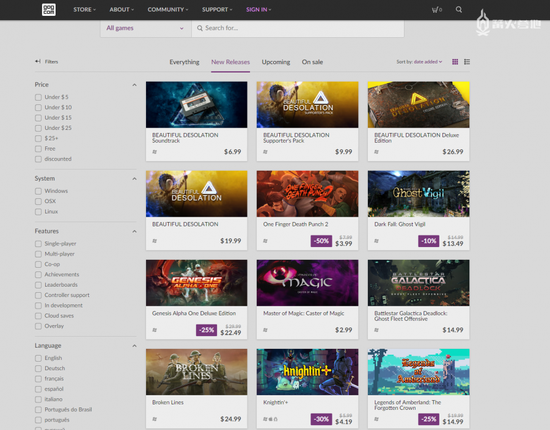This screenshot has height=430, width=550.
Task: Select the English language filter
Action: [x=38, y=358]
